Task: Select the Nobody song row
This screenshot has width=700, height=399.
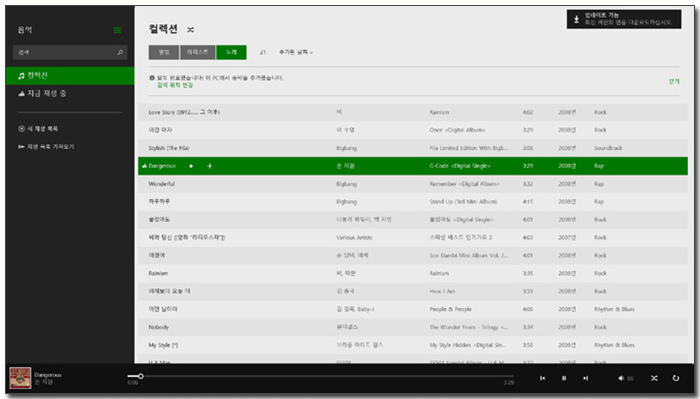Action: coord(412,327)
